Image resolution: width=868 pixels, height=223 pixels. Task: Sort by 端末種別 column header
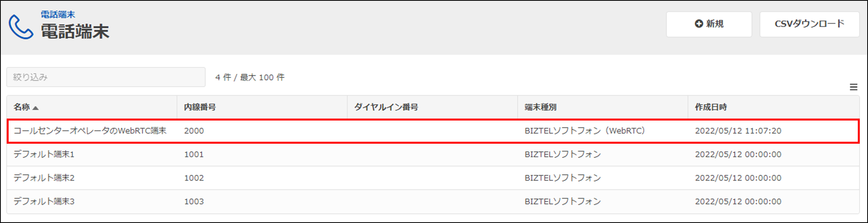tap(540, 107)
